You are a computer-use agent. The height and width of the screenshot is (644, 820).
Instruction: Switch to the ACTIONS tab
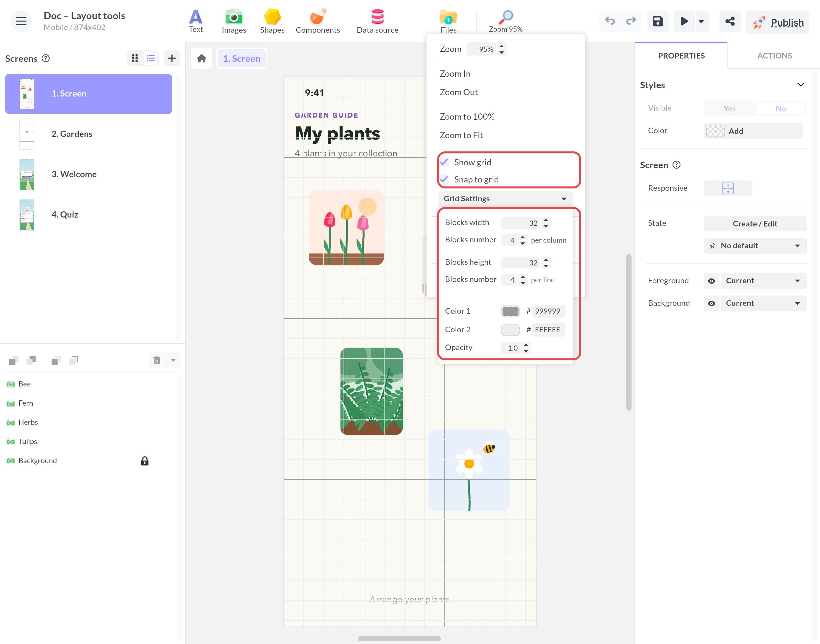[x=774, y=56]
